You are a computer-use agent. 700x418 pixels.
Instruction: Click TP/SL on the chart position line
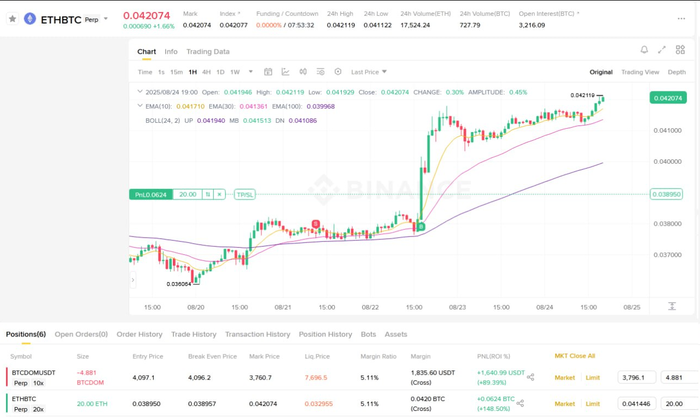(x=244, y=194)
